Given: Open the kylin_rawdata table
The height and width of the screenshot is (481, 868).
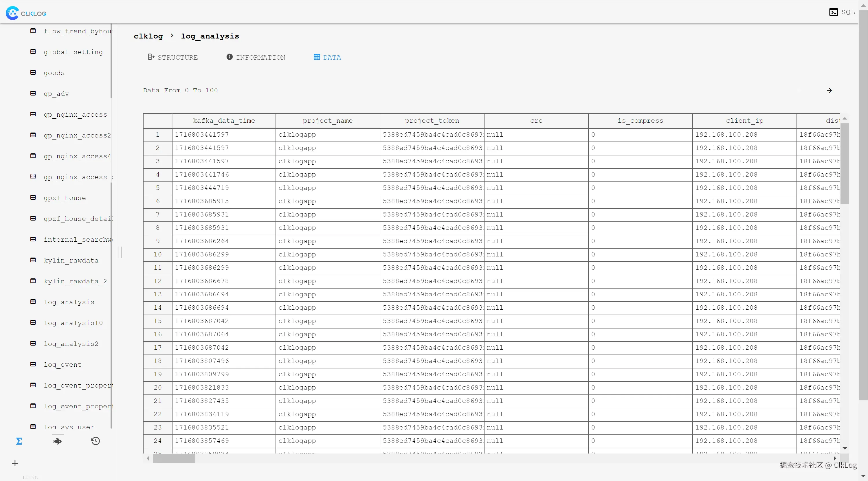Looking at the screenshot, I should click(71, 260).
